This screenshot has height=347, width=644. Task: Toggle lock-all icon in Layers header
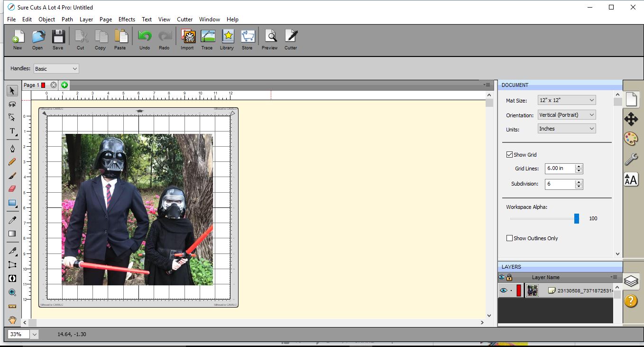(509, 277)
